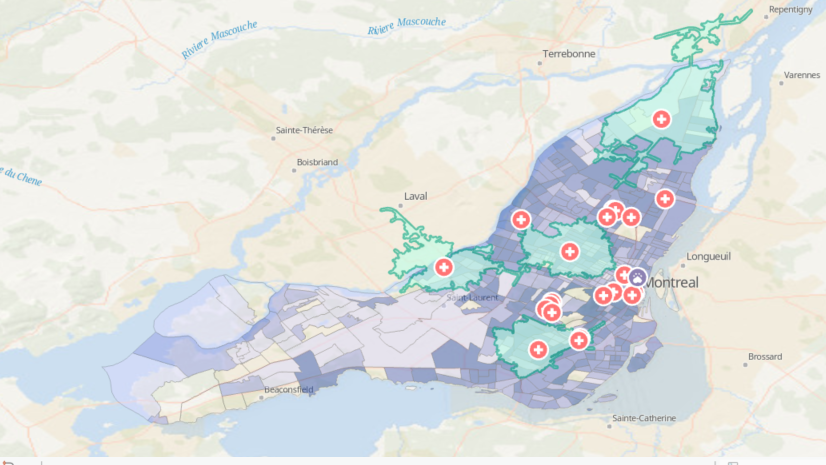The width and height of the screenshot is (826, 465).
Task: Click the Saint-Laurent label
Action: click(x=473, y=298)
